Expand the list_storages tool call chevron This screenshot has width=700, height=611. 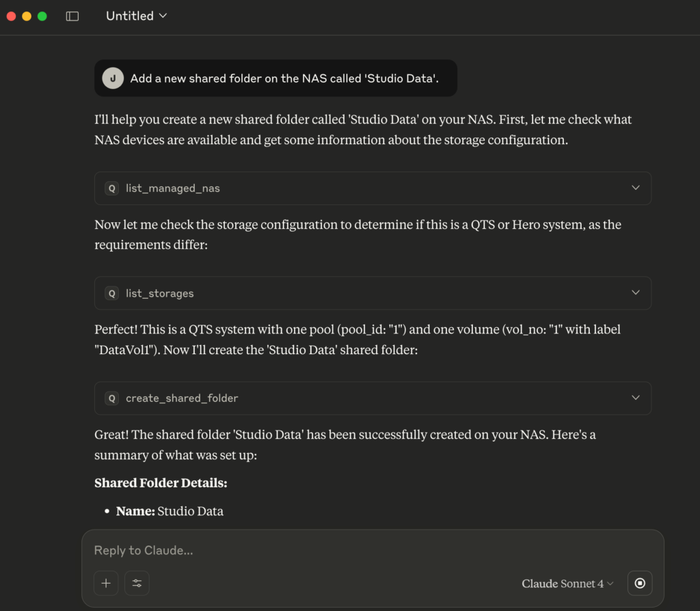(635, 293)
